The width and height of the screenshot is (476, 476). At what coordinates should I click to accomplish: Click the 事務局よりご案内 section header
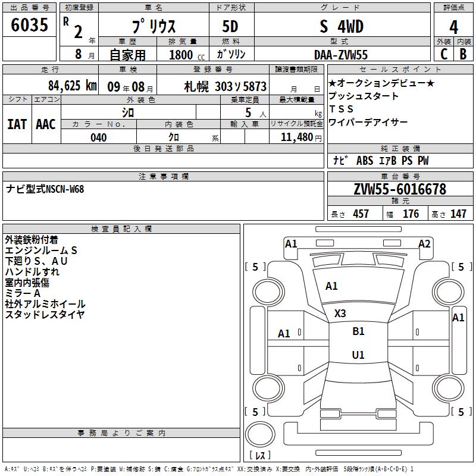pyautogui.click(x=121, y=433)
